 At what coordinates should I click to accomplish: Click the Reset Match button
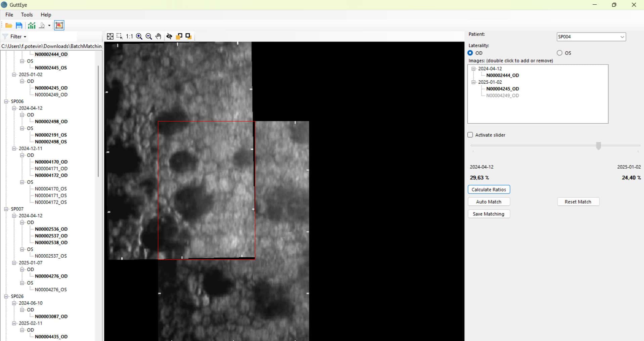tap(578, 202)
